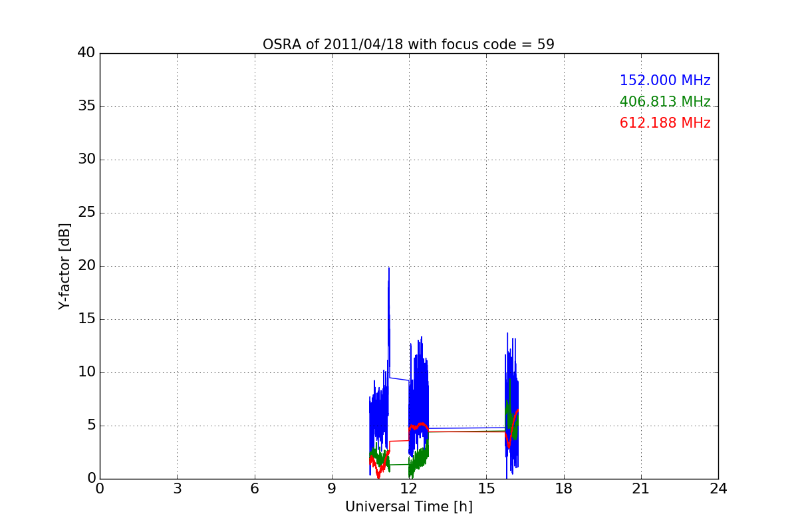Click the x-axis tick label 6
The width and height of the screenshot is (798, 532).
click(254, 489)
